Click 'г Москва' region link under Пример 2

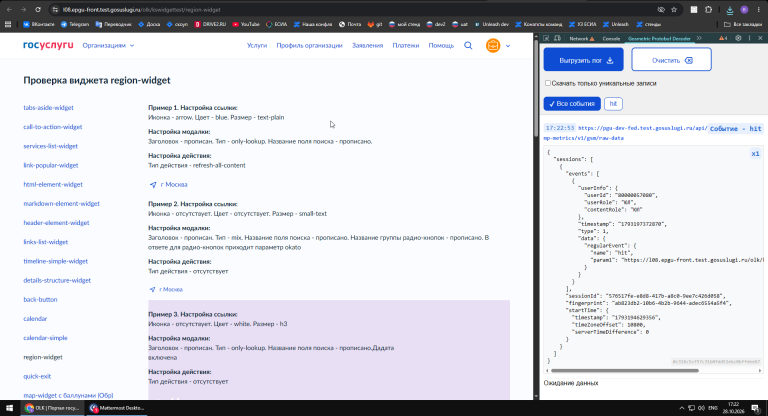pyautogui.click(x=166, y=290)
